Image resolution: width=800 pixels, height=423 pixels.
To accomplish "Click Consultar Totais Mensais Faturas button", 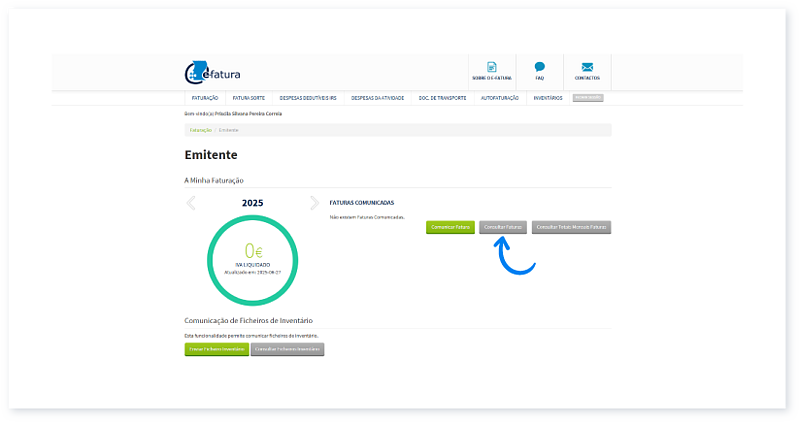I will 571,227.
